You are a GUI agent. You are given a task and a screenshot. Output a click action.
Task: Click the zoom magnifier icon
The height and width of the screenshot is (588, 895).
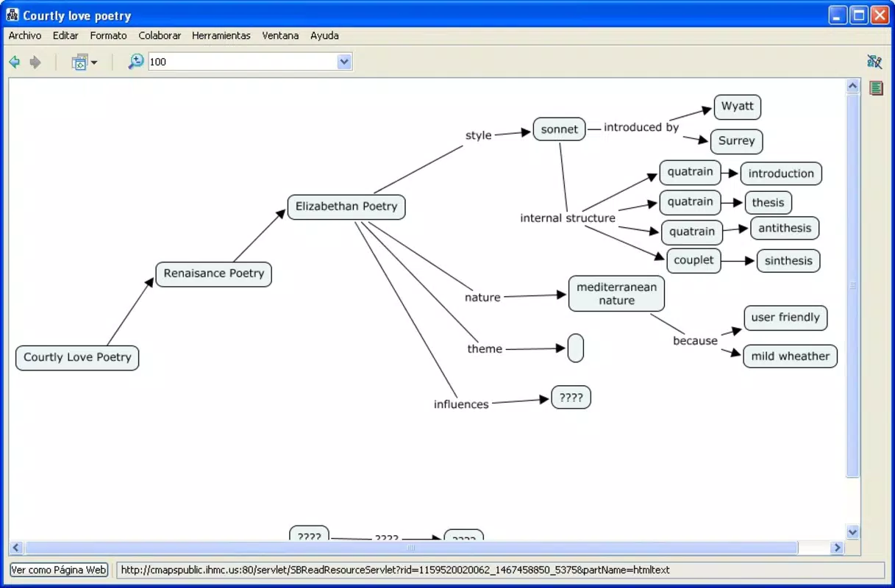(x=136, y=62)
